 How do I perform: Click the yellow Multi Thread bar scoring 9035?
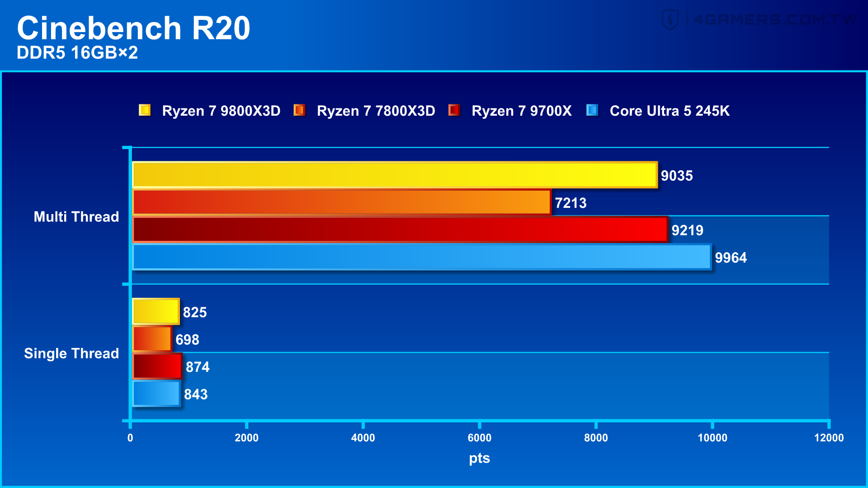click(x=395, y=175)
